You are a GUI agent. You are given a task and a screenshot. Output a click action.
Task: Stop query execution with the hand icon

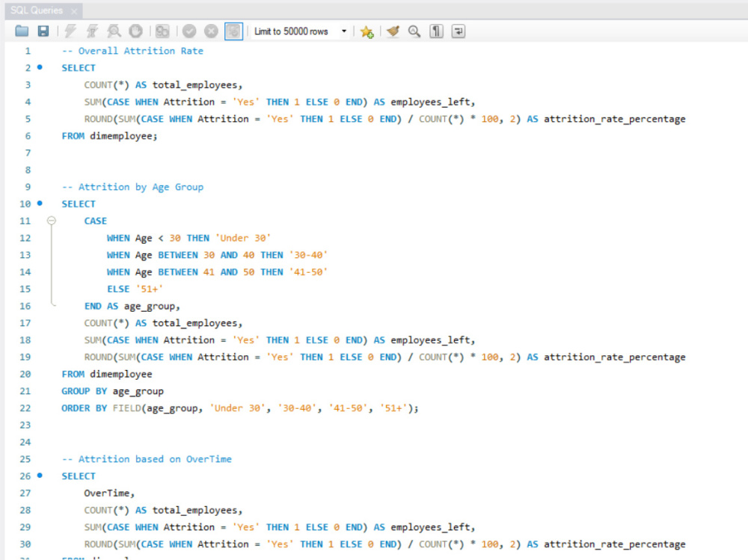136,31
